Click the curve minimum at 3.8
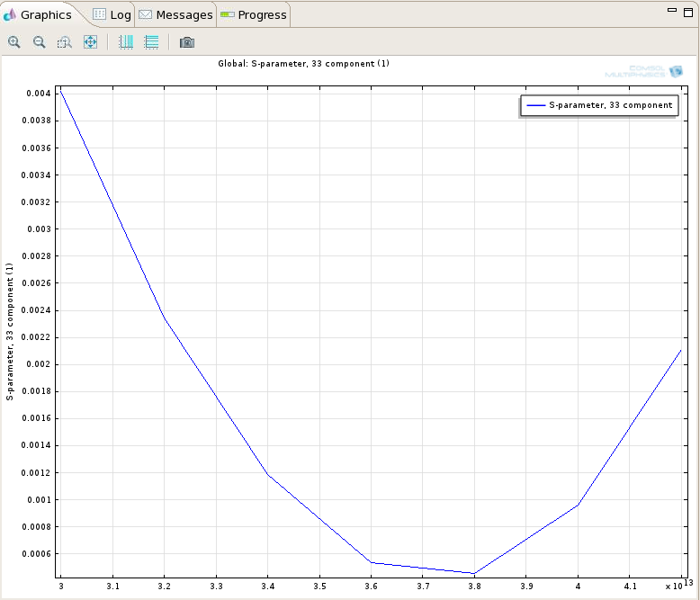Screen dimensions: 700x600 (x=474, y=573)
